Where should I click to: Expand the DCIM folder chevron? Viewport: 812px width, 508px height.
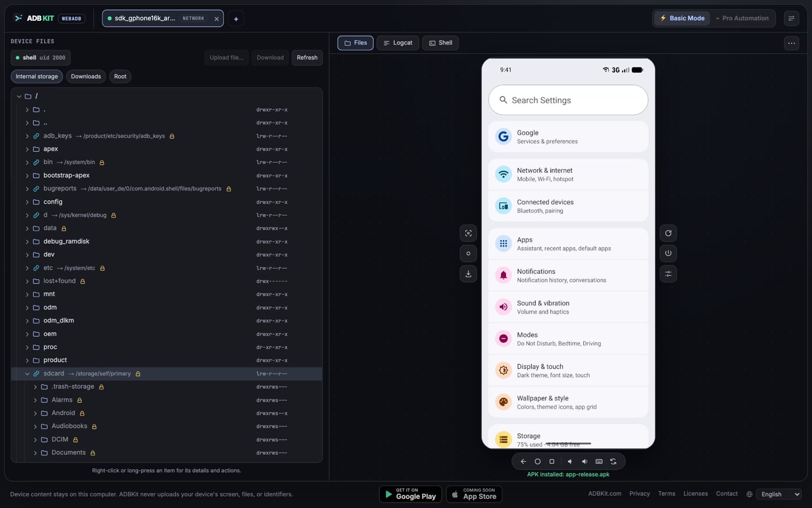click(35, 440)
